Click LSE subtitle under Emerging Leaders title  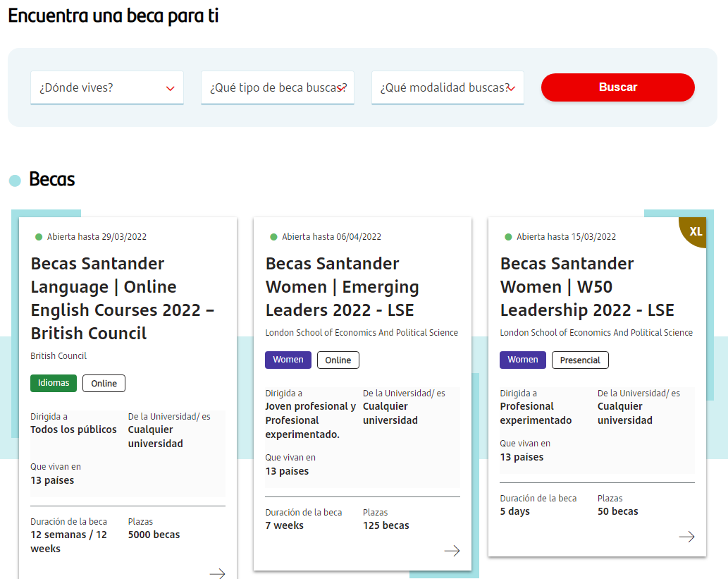tap(362, 333)
